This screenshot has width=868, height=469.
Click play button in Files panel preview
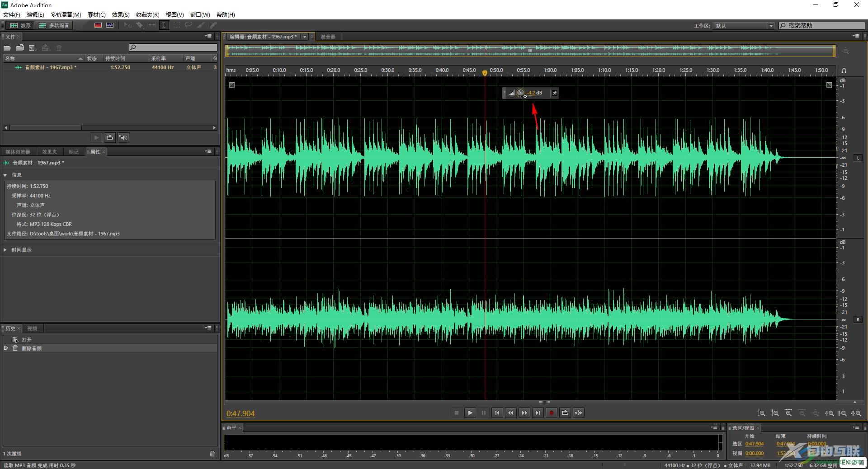[96, 137]
